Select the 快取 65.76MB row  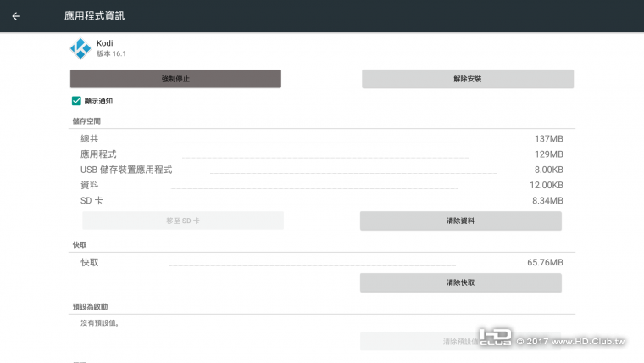(x=322, y=262)
